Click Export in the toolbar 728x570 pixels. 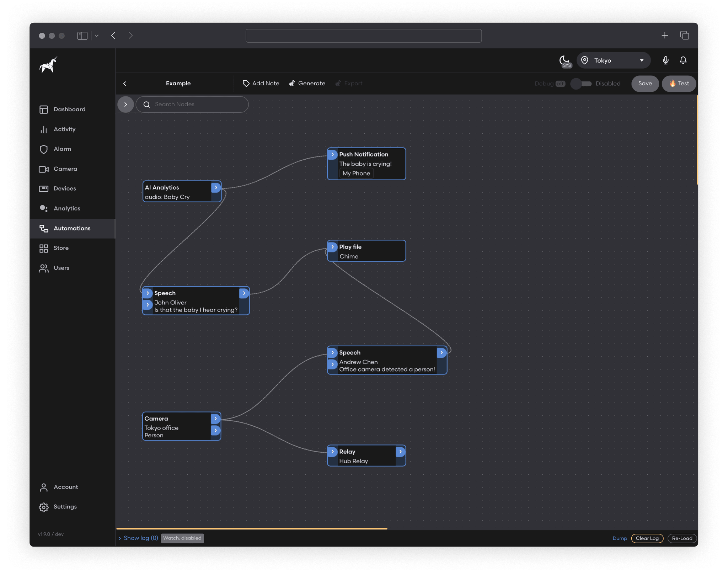349,83
